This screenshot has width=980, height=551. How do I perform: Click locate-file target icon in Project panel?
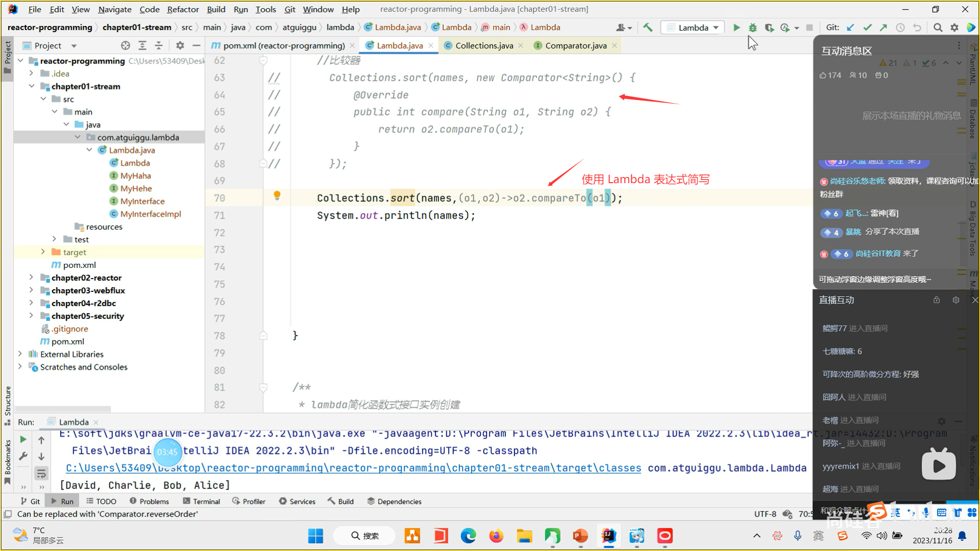[x=126, y=45]
